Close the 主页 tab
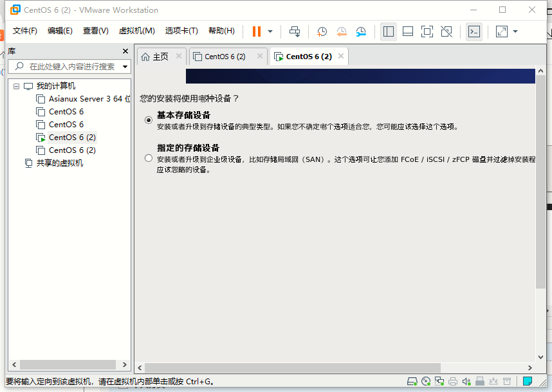This screenshot has width=552, height=392. (179, 56)
